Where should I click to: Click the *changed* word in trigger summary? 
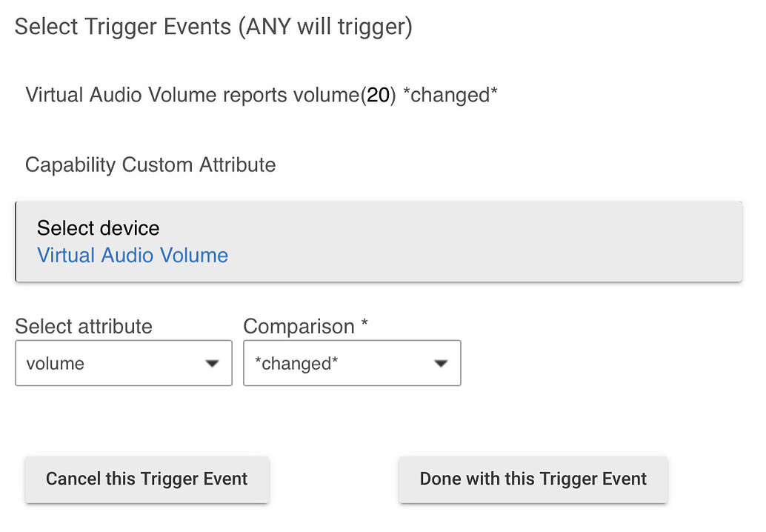click(450, 95)
